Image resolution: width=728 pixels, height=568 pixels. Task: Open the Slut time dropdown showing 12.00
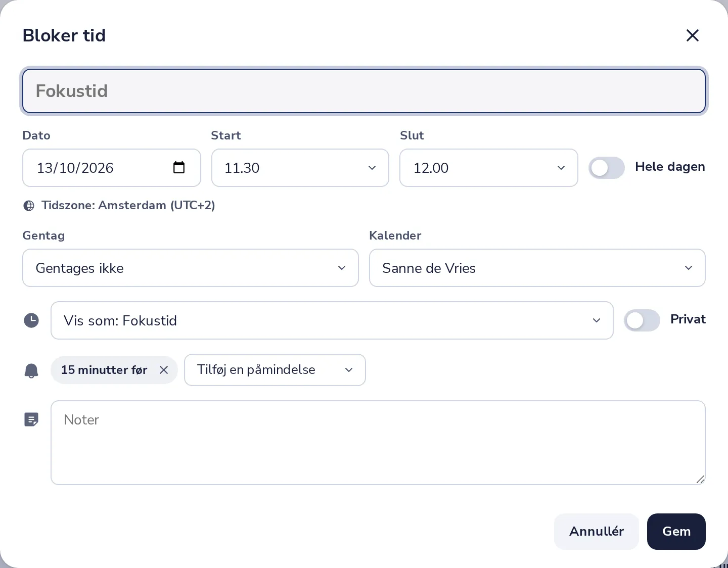(x=489, y=168)
